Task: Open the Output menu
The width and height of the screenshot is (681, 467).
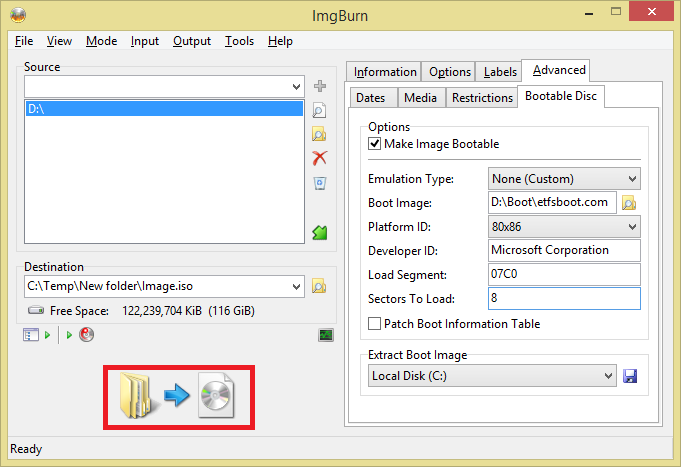Action: coord(192,41)
